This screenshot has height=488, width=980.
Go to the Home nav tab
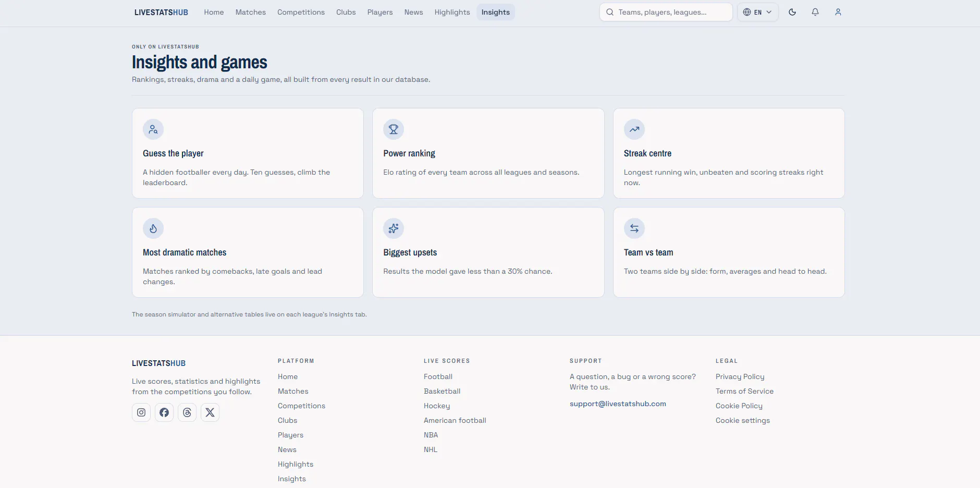coord(214,12)
